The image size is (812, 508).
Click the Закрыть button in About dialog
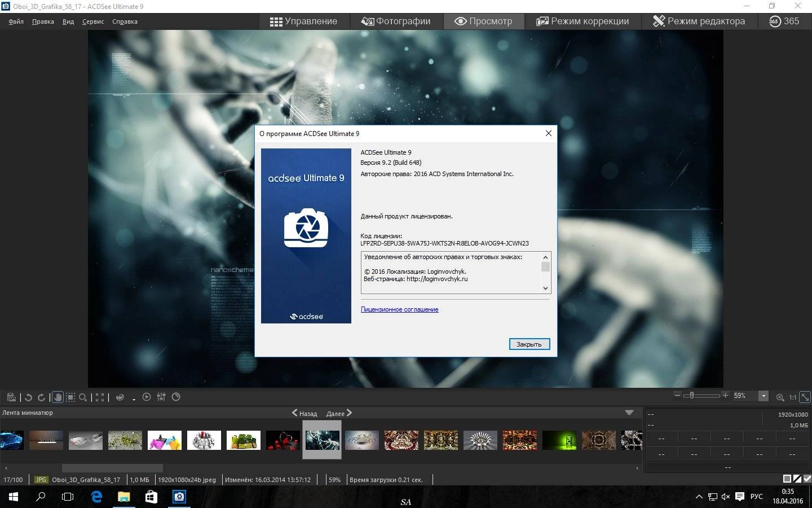point(529,344)
